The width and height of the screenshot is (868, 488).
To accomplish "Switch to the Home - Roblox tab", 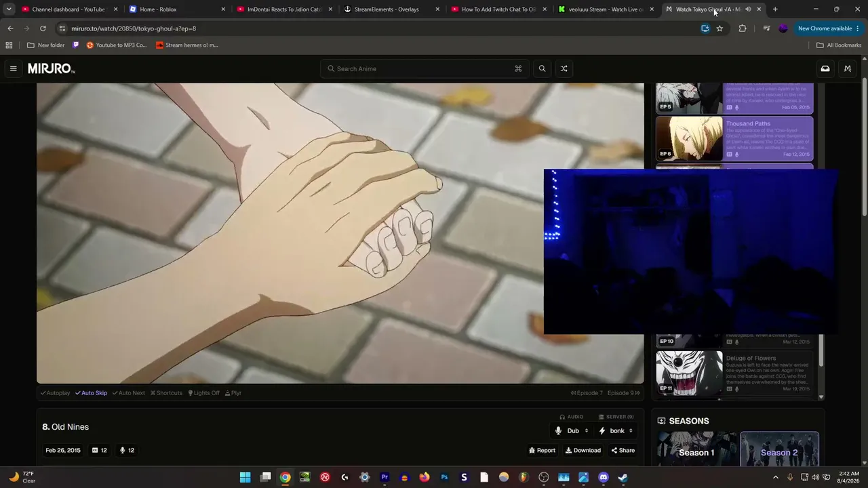I will [178, 9].
